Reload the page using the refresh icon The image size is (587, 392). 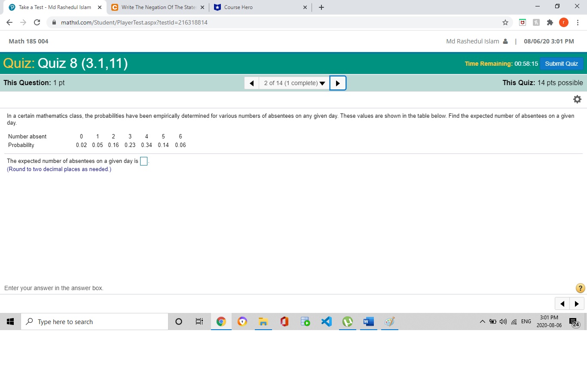pyautogui.click(x=37, y=22)
